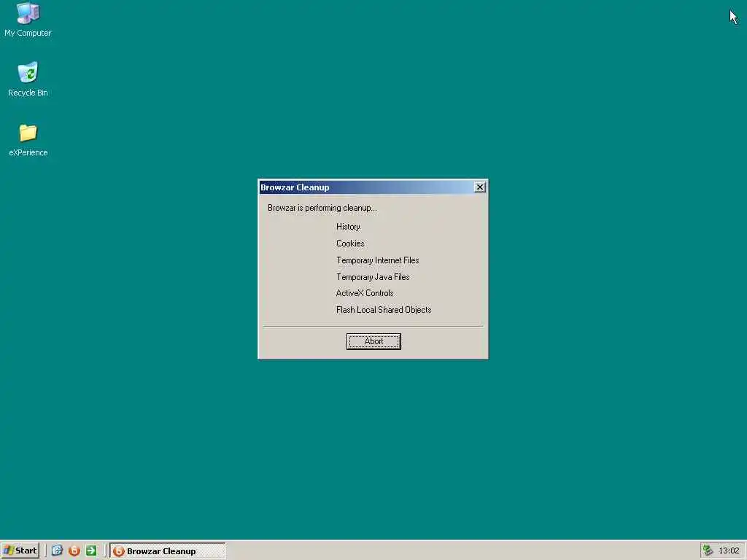Screen dimensions: 747x560
Task: Click Temporary Java Files text
Action: (373, 276)
